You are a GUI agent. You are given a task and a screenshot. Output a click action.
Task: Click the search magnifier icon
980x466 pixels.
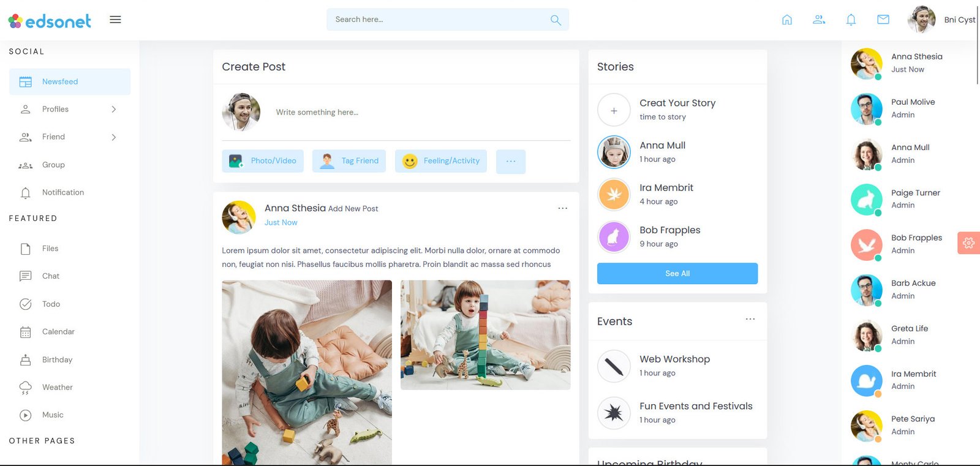[556, 20]
